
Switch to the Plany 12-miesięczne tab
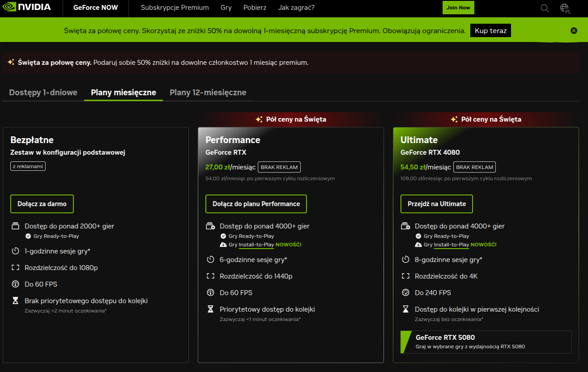coord(208,92)
